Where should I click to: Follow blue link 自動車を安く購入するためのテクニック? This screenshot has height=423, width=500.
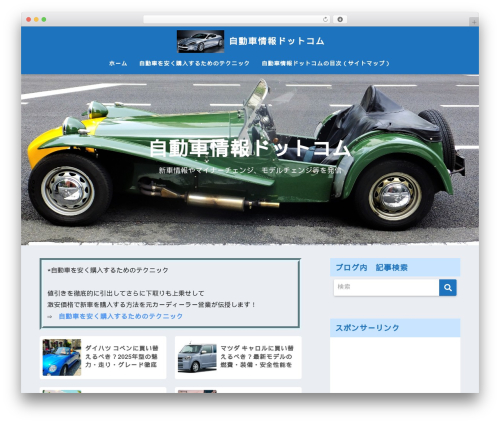click(x=121, y=316)
